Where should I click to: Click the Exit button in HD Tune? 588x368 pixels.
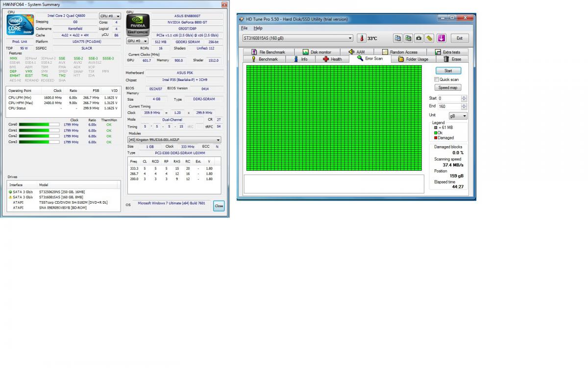(x=460, y=38)
